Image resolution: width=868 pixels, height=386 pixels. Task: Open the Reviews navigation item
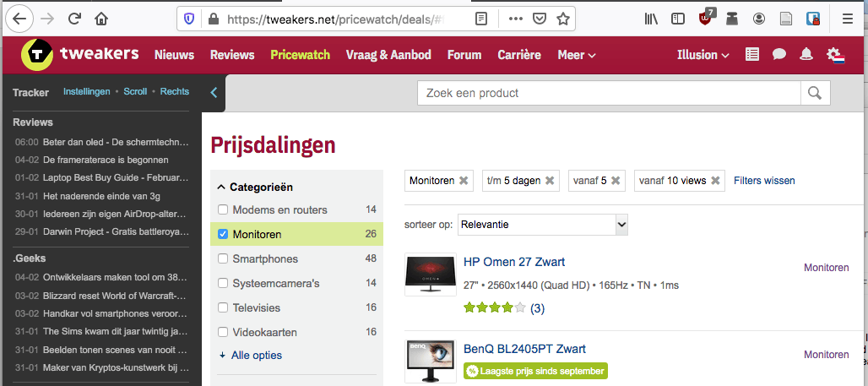[232, 55]
